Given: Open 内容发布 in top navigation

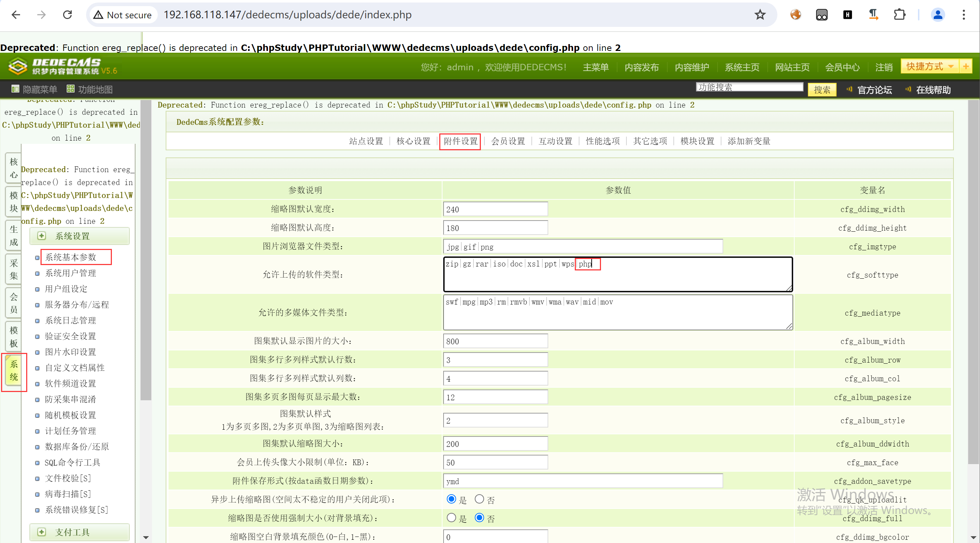Looking at the screenshot, I should click(x=642, y=67).
